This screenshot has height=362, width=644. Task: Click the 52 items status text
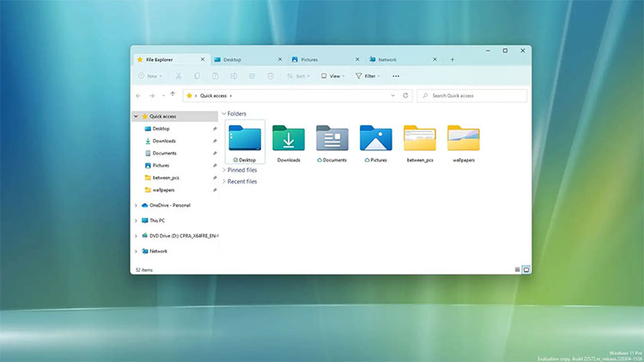(x=144, y=270)
